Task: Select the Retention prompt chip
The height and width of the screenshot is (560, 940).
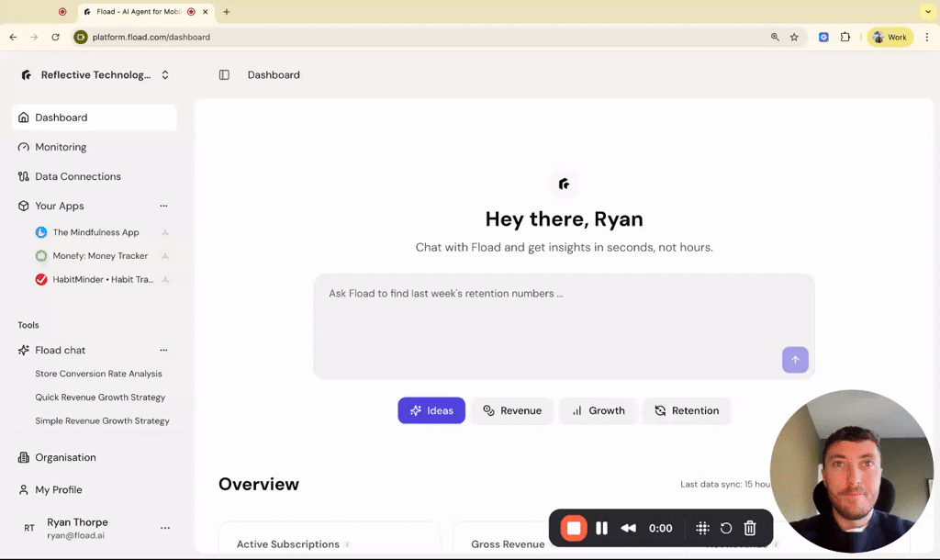Action: [x=687, y=410]
